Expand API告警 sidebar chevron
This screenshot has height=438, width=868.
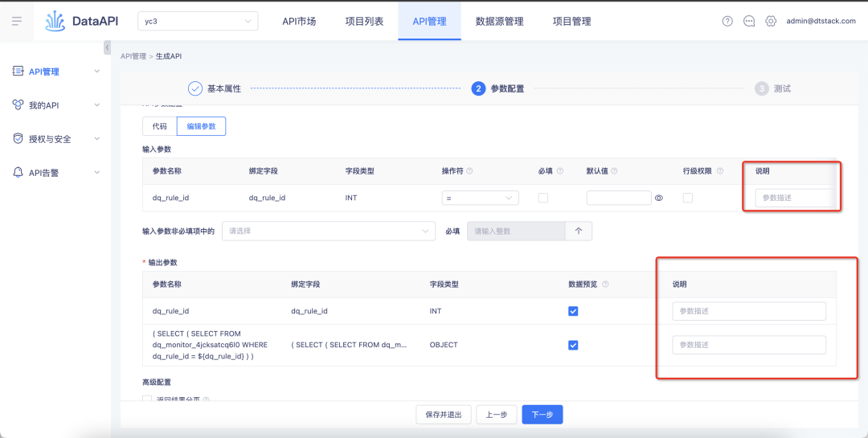point(97,173)
